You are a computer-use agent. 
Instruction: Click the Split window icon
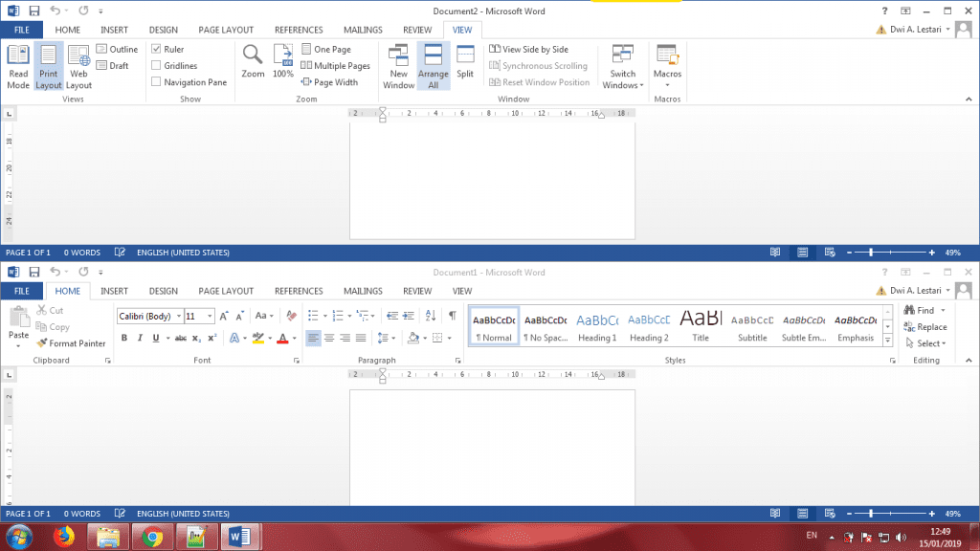click(465, 61)
